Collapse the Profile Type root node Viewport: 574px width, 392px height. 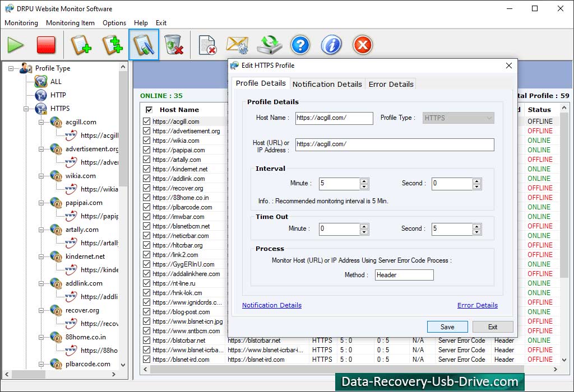pyautogui.click(x=11, y=68)
